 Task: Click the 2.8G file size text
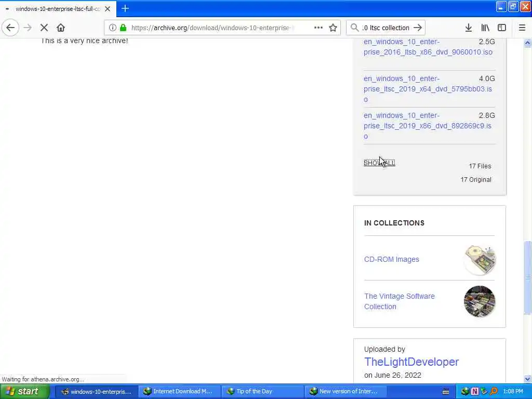pyautogui.click(x=486, y=115)
